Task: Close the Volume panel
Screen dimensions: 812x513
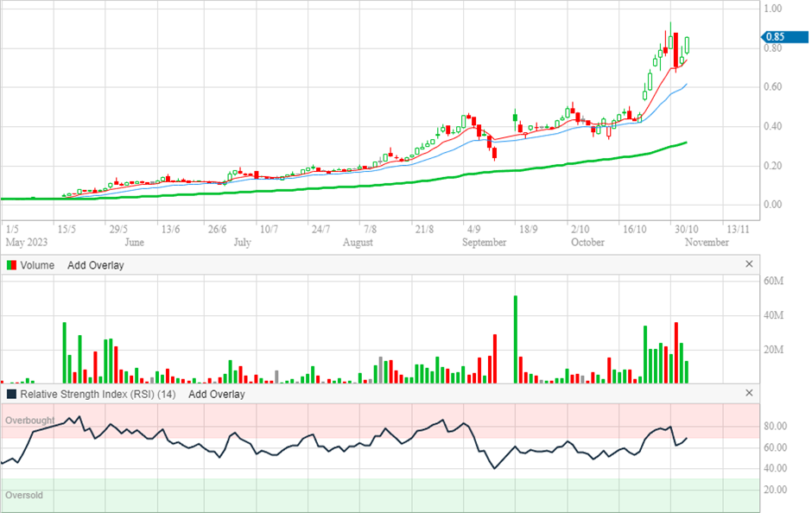Action: 749,265
